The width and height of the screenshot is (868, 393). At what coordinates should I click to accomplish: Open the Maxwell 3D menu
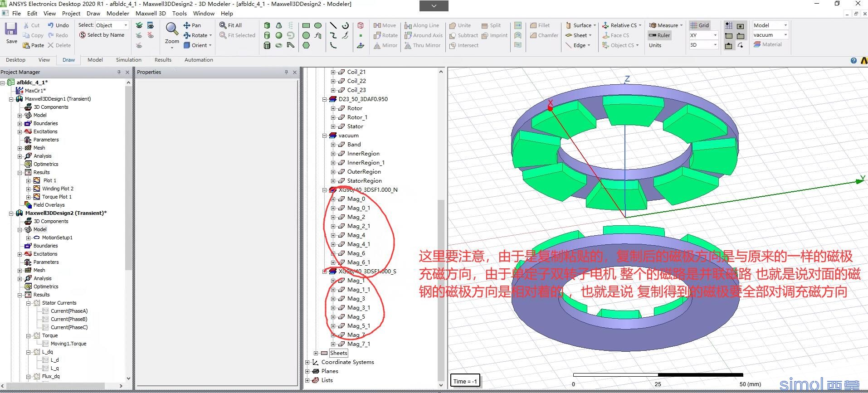click(x=151, y=14)
